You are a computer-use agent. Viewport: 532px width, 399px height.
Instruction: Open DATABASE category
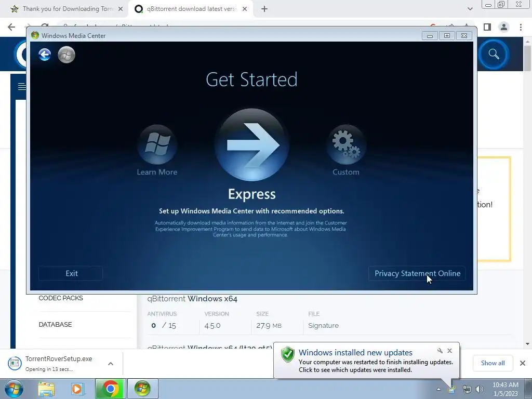pyautogui.click(x=55, y=324)
